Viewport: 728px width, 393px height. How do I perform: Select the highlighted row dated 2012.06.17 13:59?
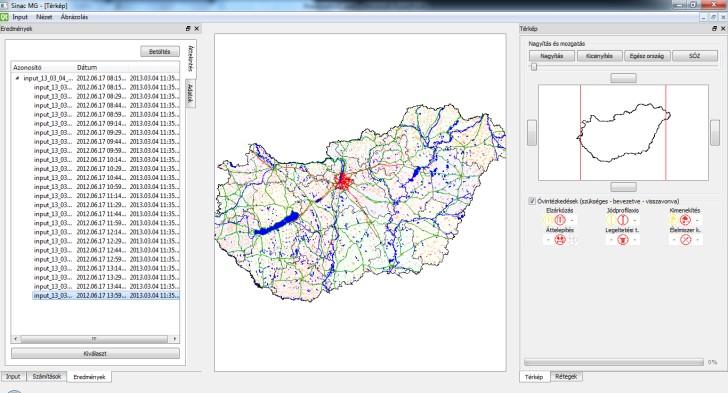(106, 295)
